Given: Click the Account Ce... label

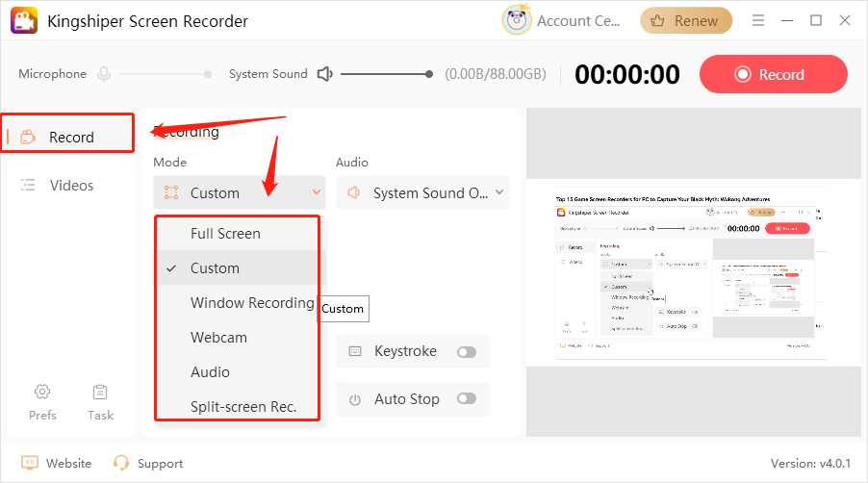Looking at the screenshot, I should point(578,21).
